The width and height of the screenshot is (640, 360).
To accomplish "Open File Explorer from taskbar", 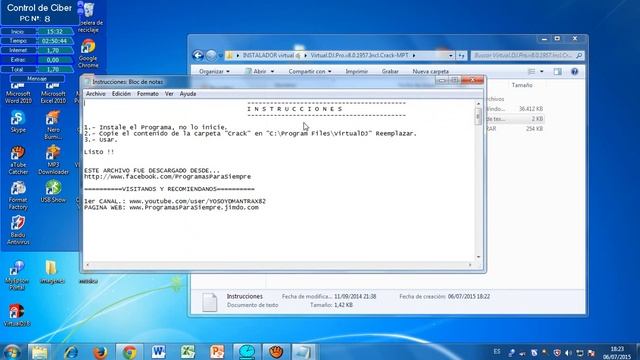I will coord(40,352).
